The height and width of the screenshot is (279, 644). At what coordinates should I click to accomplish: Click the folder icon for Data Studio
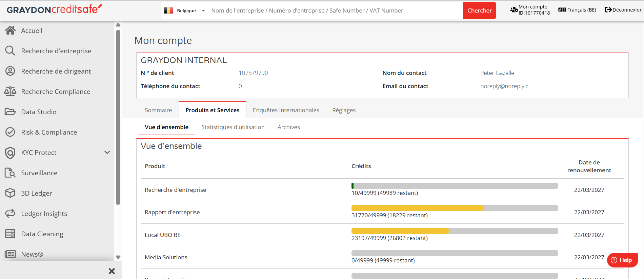(10, 112)
